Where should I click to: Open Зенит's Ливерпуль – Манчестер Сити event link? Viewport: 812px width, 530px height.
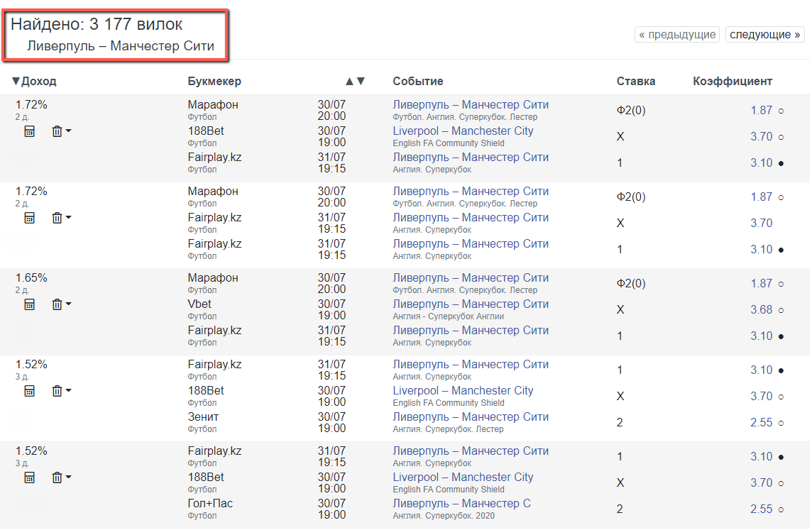[471, 417]
